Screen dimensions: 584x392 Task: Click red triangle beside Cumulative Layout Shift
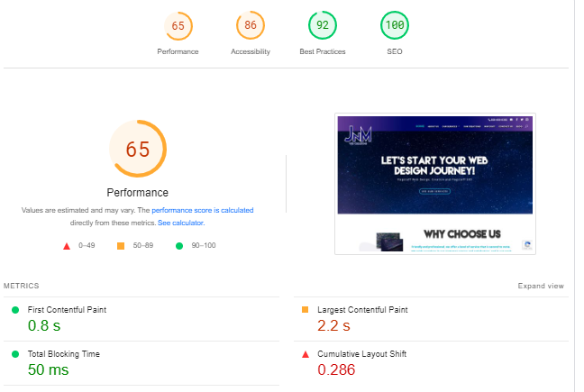(x=306, y=354)
